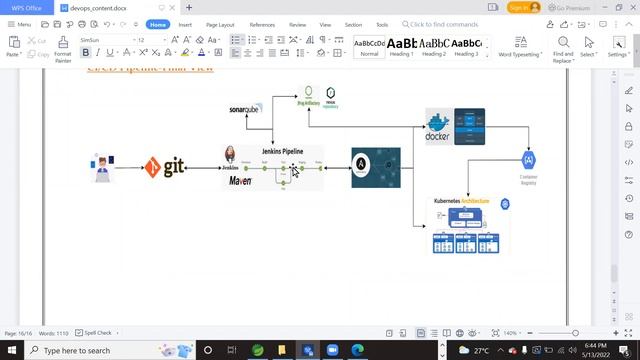Toggle right text alignment

(x=260, y=53)
